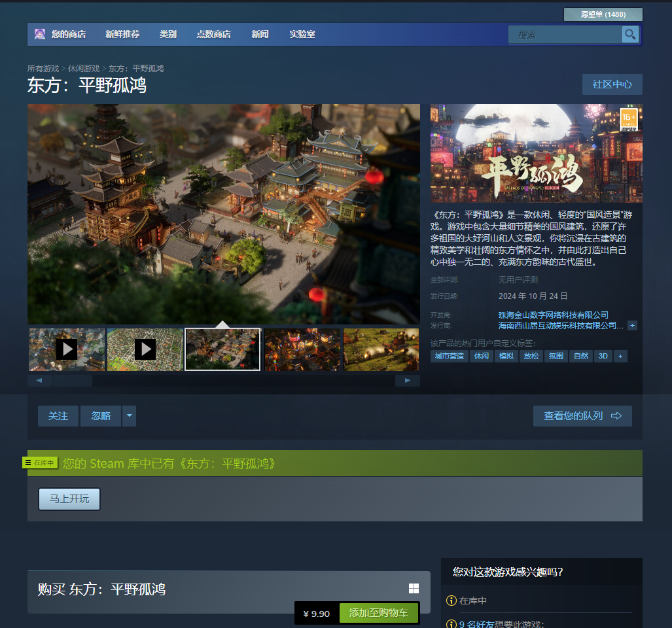Click 查看您的队列 button
This screenshot has width=672, height=628.
point(582,416)
